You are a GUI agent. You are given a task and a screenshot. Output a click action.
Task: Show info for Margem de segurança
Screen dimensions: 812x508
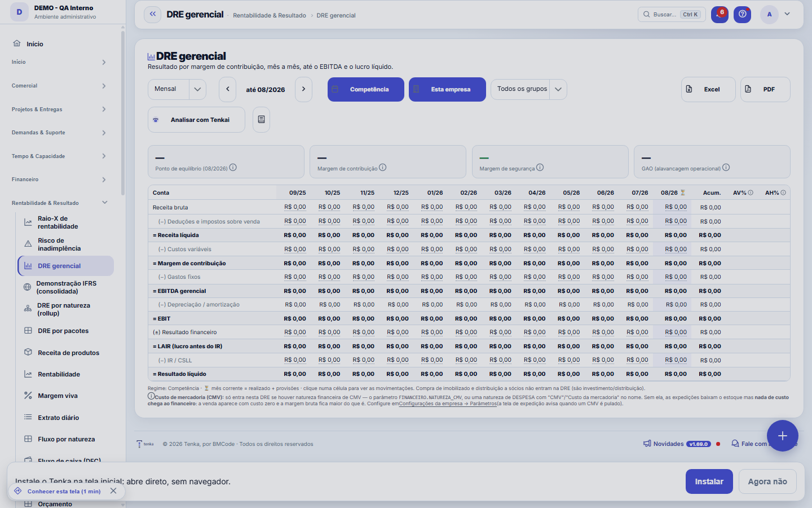pyautogui.click(x=540, y=168)
